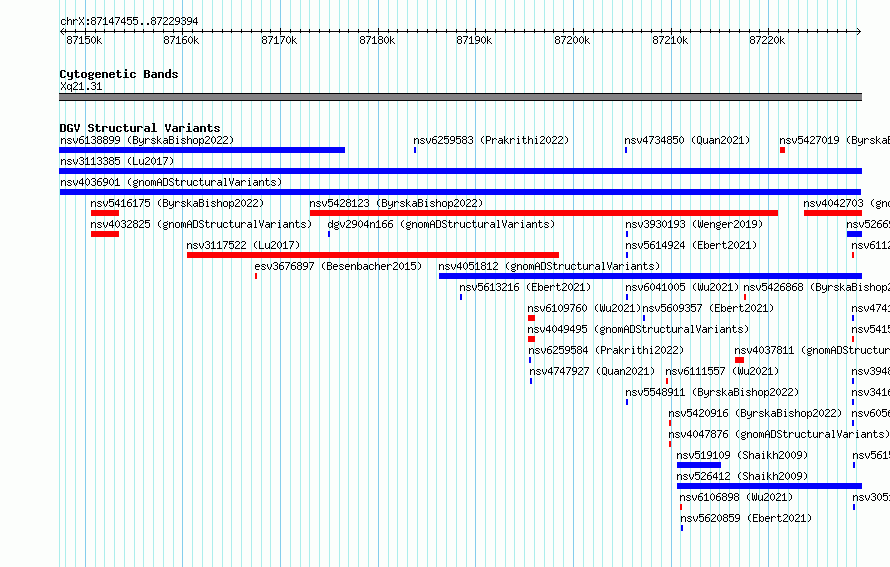890x567 pixels.
Task: Select the red nsv6109760 variant marker
Action: point(531,318)
